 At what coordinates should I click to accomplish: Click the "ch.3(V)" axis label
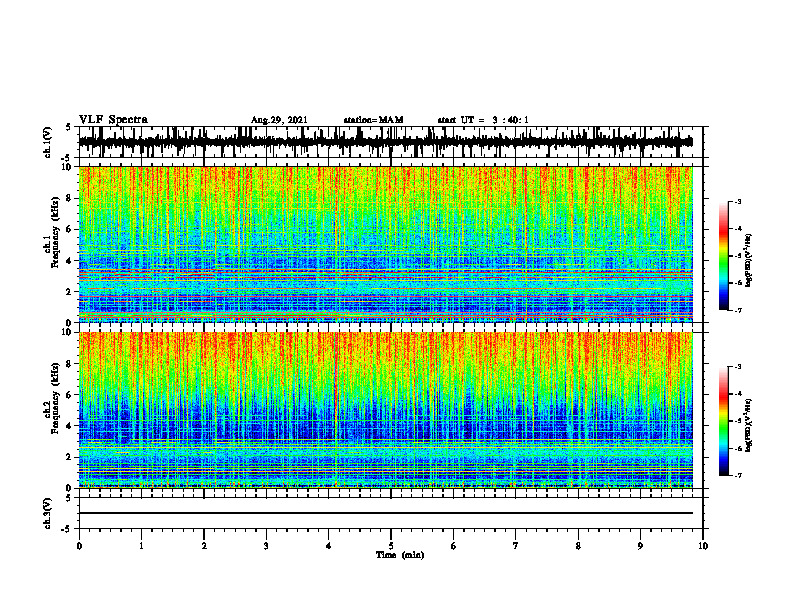47,514
